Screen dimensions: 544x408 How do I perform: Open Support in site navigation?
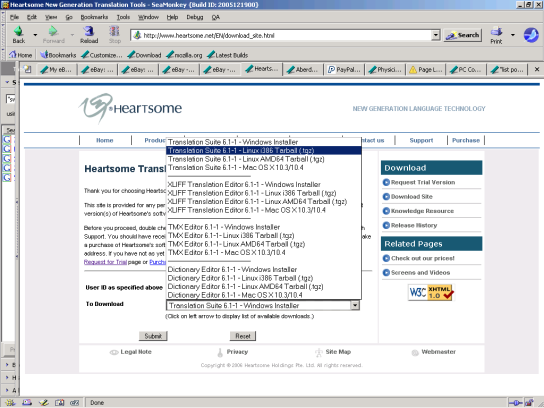click(421, 140)
